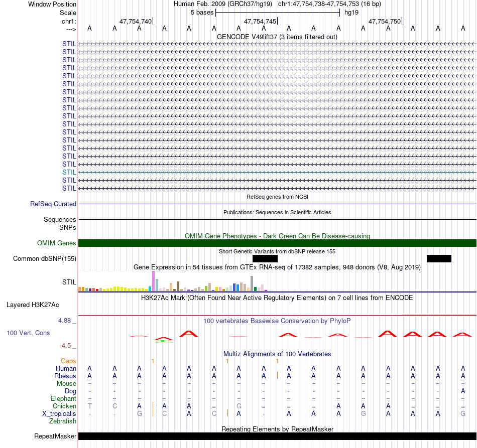The width and height of the screenshot is (477, 448).
Task: Click the Dog alignment row label
Action: [x=70, y=391]
